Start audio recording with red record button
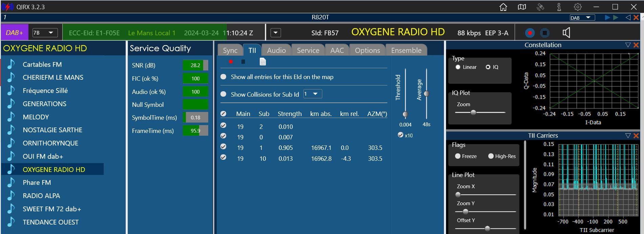Image resolution: width=644 pixels, height=234 pixels. pyautogui.click(x=530, y=33)
